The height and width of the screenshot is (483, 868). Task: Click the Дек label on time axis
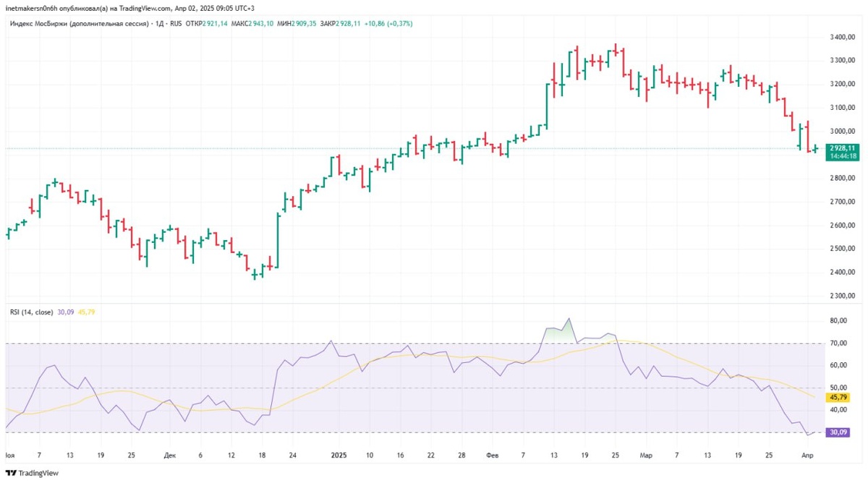pyautogui.click(x=170, y=456)
